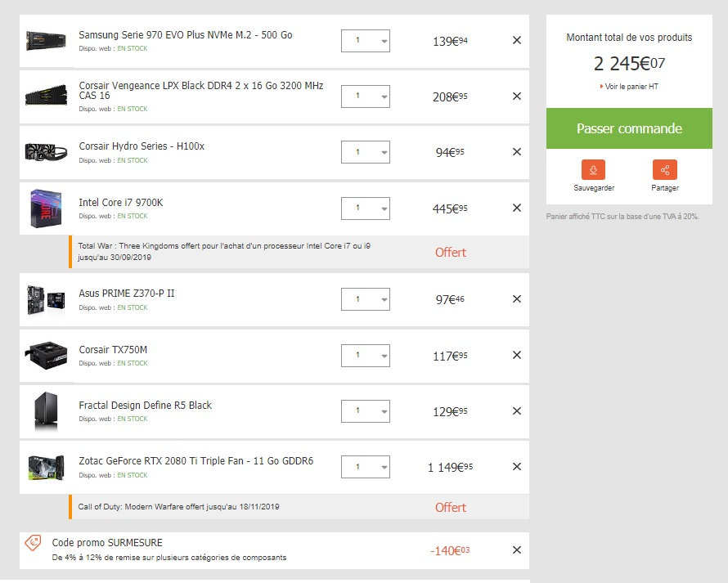Click the Fractal Design case thumbnail
This screenshot has width=728, height=583.
click(x=44, y=410)
